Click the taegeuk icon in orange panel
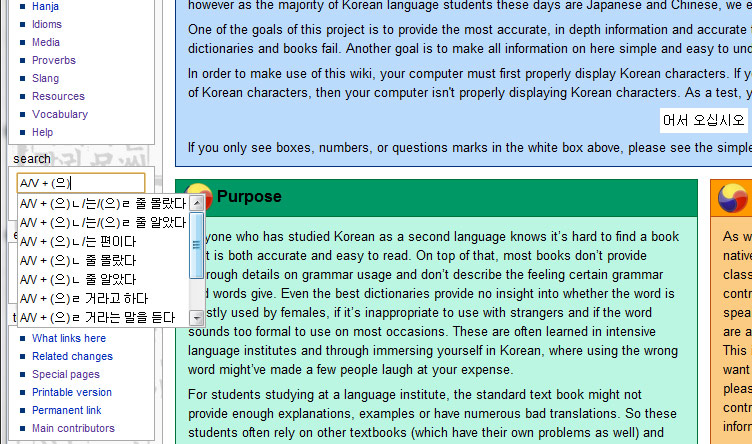 (x=733, y=197)
